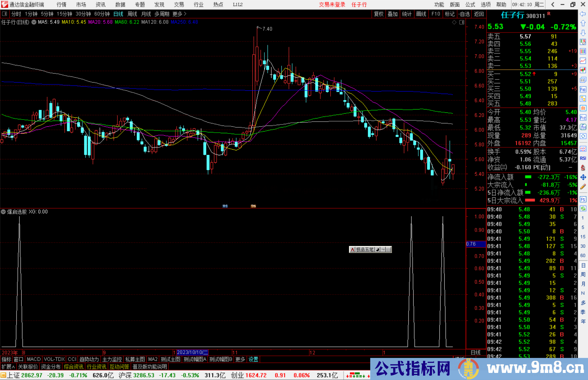Viewport: 588px width, 380px height.
Task: Expand the 扩展 panel at bottom
Action: point(8,367)
